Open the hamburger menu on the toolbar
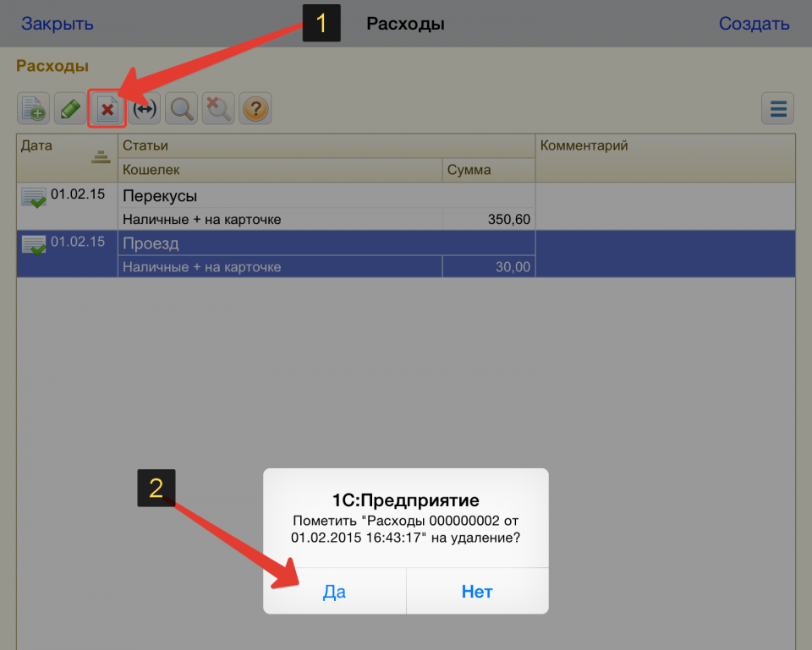 tap(778, 109)
